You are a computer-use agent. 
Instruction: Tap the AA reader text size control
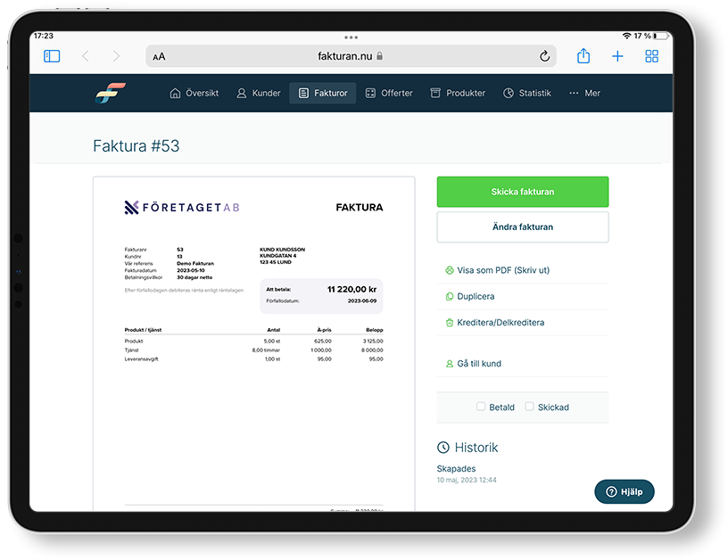point(159,56)
